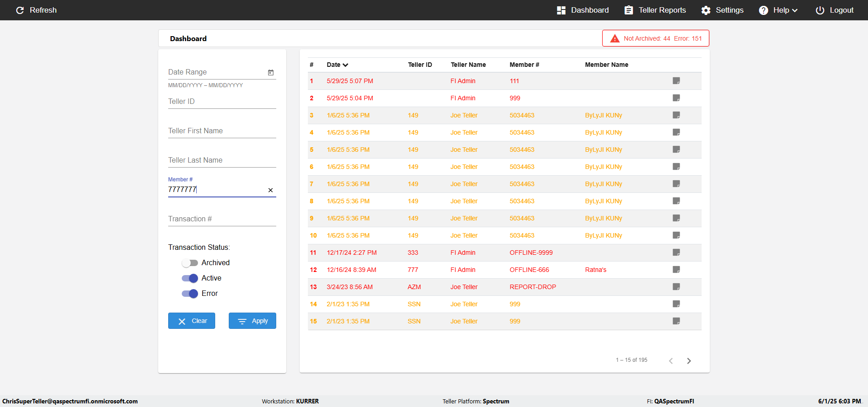Expand the Help dropdown menu
This screenshot has width=868, height=407.
tap(778, 10)
